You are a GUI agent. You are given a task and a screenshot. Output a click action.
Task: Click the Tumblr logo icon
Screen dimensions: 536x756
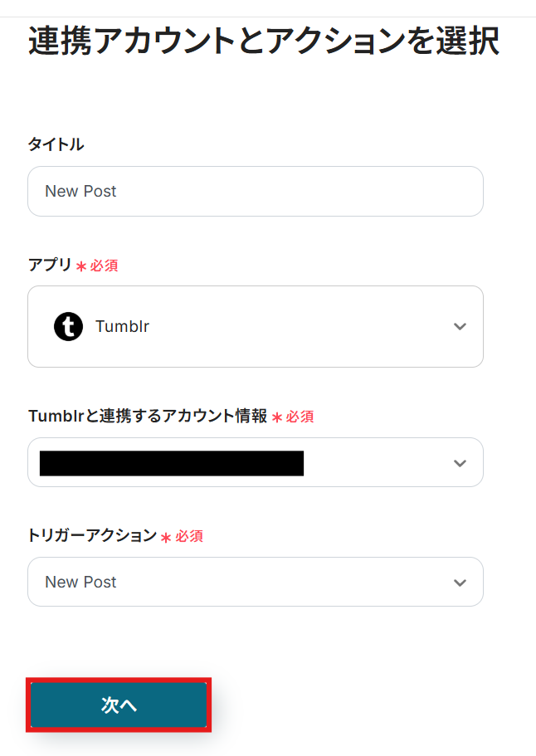pyautogui.click(x=68, y=326)
